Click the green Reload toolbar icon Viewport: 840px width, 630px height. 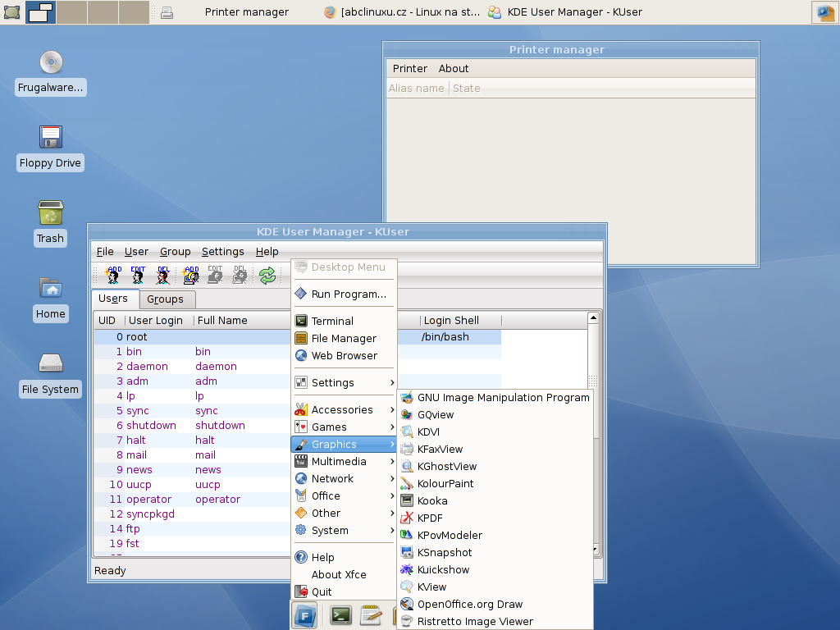[x=267, y=276]
